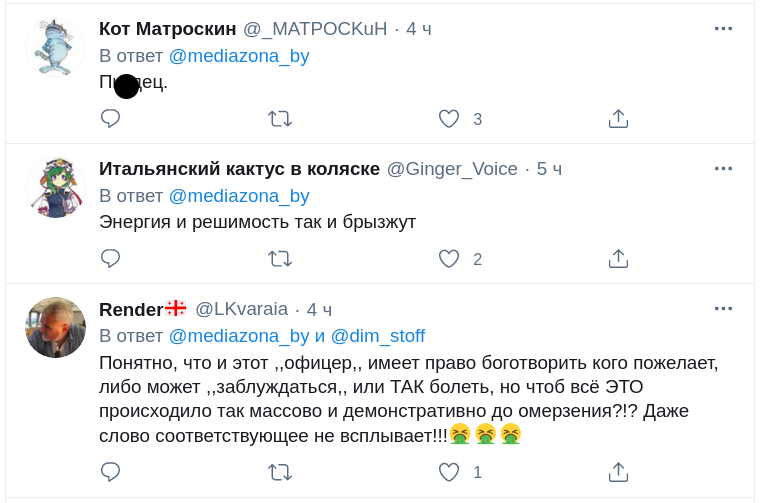Open @mediazona_by link in Кот Матроскин's reply
This screenshot has height=503, width=766.
click(x=239, y=56)
